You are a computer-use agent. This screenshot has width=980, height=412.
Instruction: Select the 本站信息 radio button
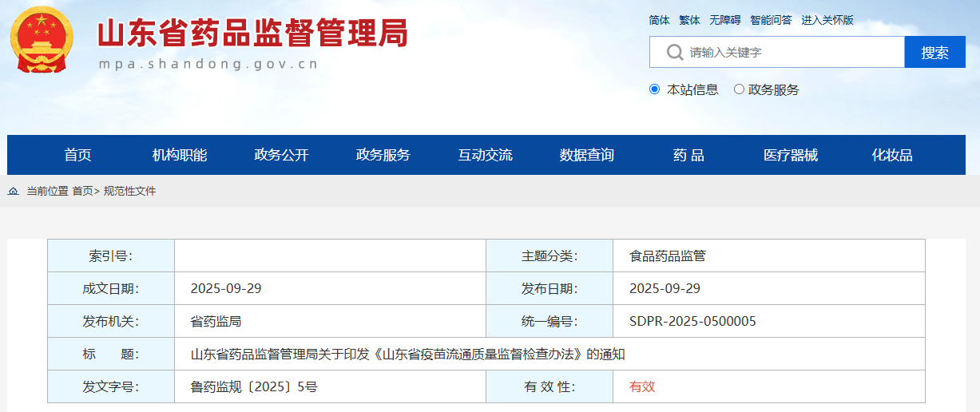coord(655,89)
